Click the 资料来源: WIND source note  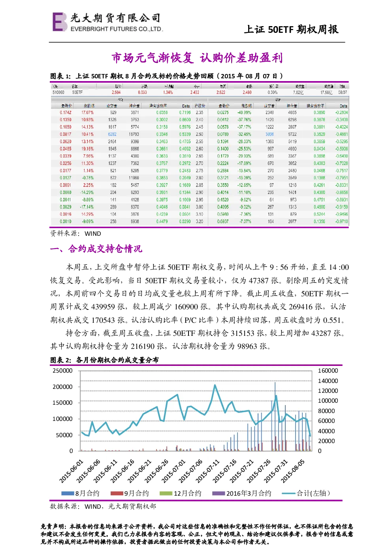(75, 233)
